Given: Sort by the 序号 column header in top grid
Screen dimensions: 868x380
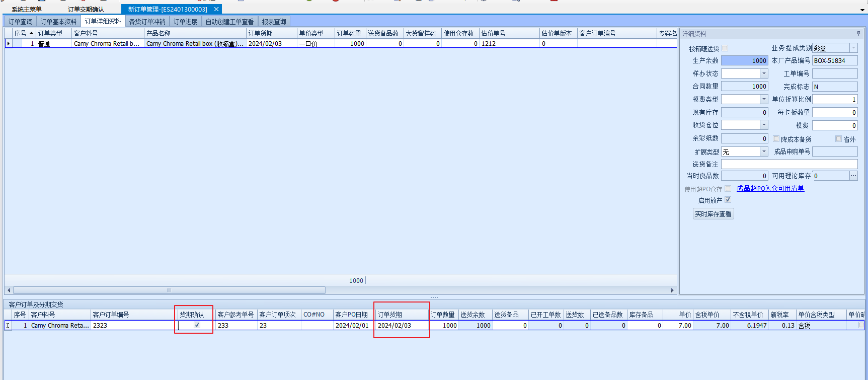Looking at the screenshot, I should [x=24, y=33].
